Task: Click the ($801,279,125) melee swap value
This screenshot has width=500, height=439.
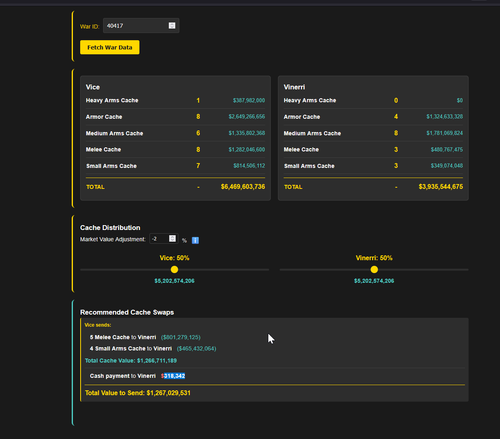Action: (181, 337)
